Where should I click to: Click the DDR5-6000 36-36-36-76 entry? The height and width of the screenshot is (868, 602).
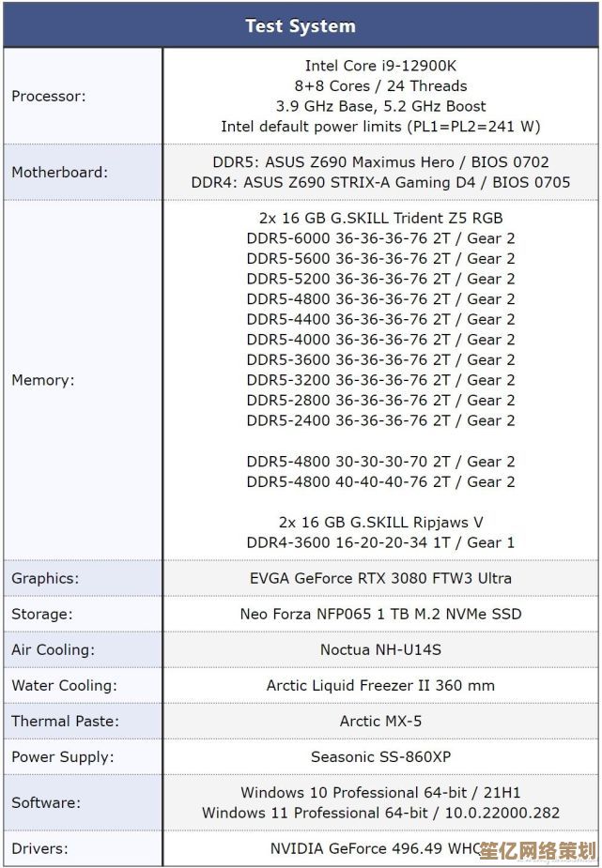(380, 238)
